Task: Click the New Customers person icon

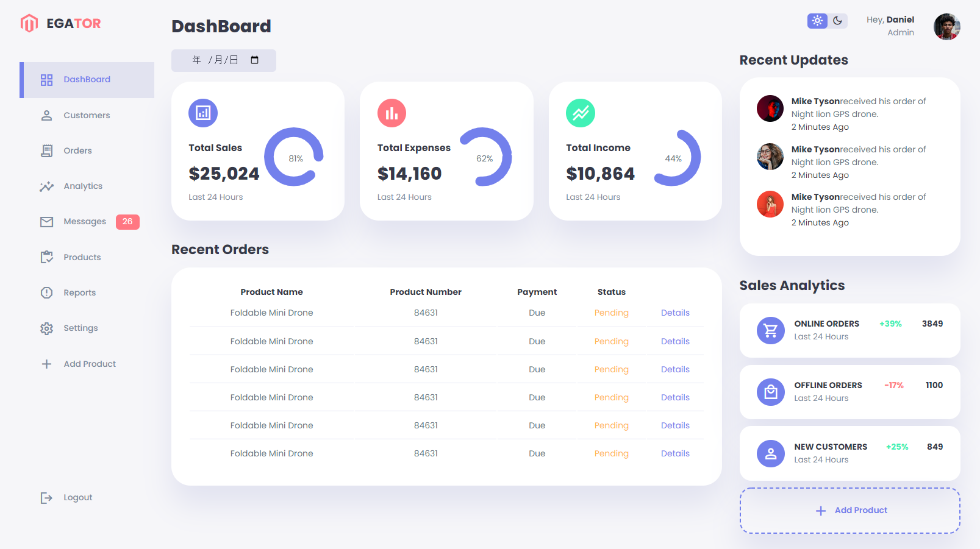Action: click(771, 453)
